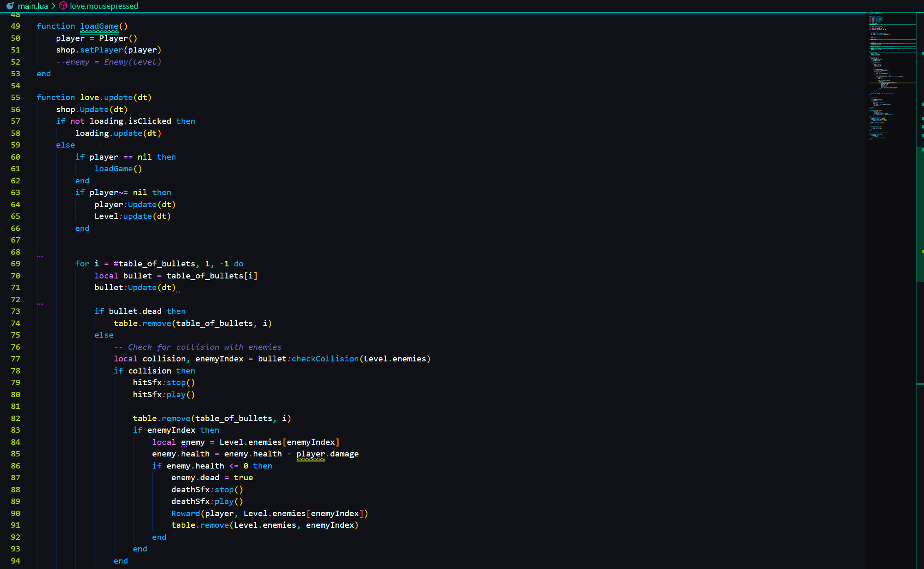The width and height of the screenshot is (924, 569).
Task: Click the cube symbol icon in breadcrumb
Action: tap(63, 6)
